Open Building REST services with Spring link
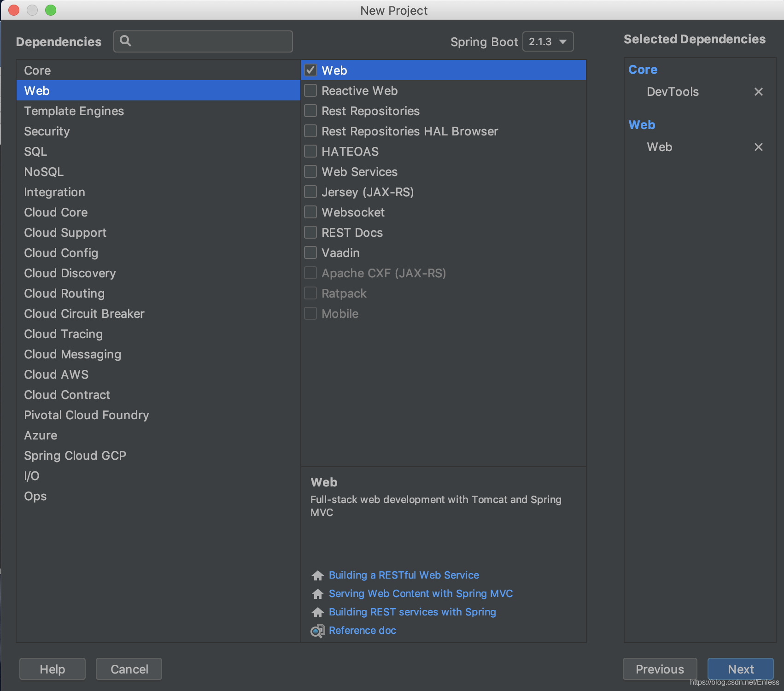Image resolution: width=784 pixels, height=691 pixels. pos(412,612)
